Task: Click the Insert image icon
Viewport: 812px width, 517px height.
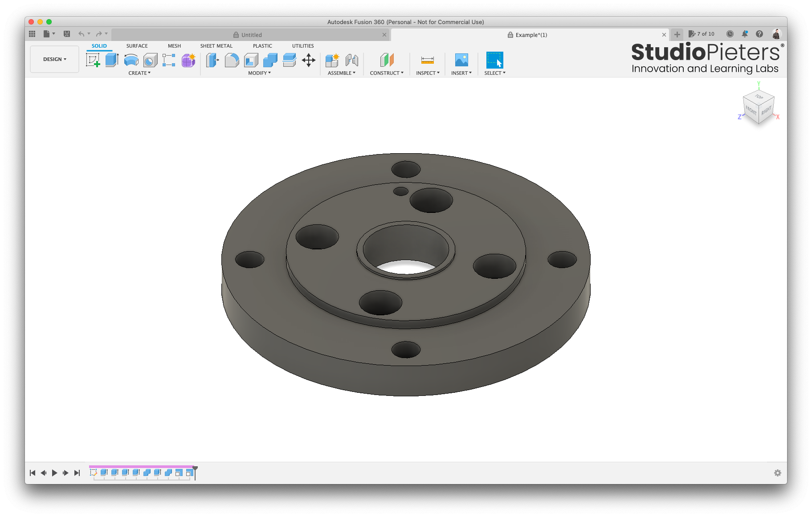Action: coord(461,60)
